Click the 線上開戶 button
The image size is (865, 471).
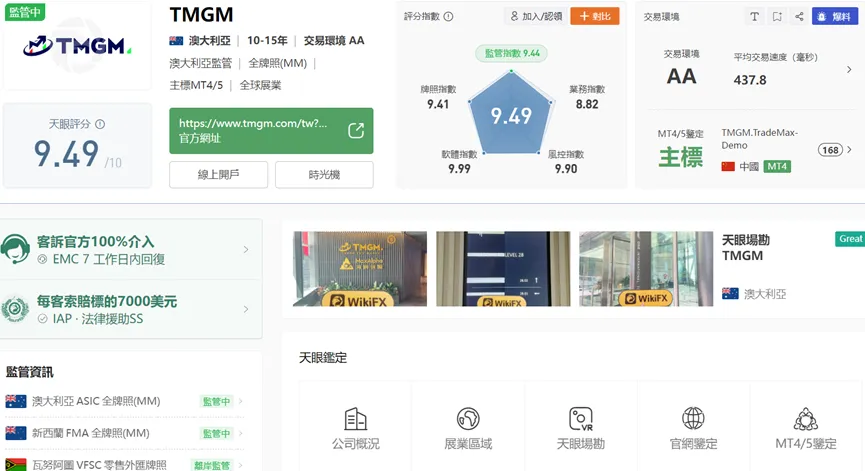(218, 175)
